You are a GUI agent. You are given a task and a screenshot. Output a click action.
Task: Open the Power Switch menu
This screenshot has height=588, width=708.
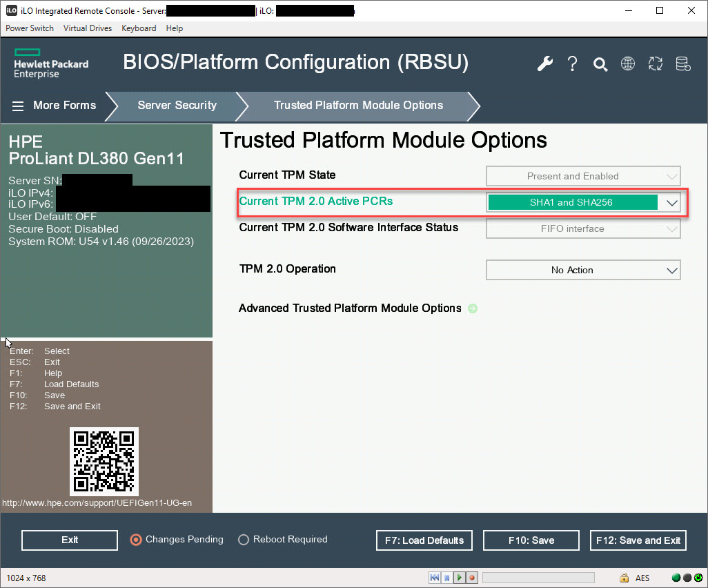[30, 28]
